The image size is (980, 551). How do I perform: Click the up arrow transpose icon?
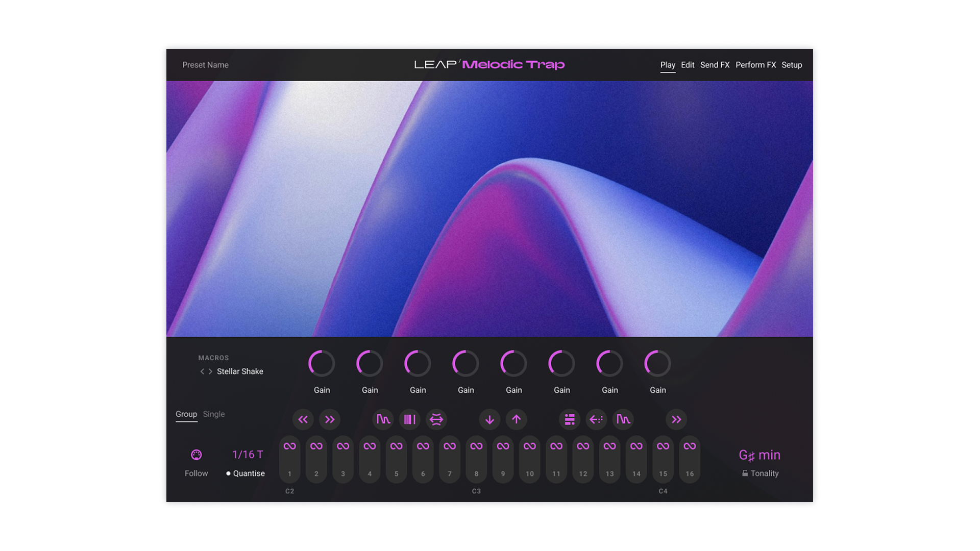coord(517,419)
